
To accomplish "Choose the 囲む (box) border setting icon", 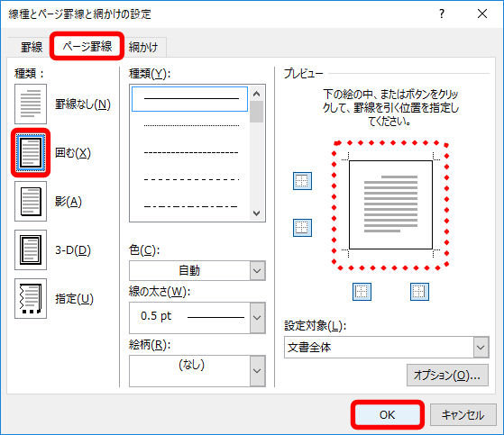I will click(31, 152).
